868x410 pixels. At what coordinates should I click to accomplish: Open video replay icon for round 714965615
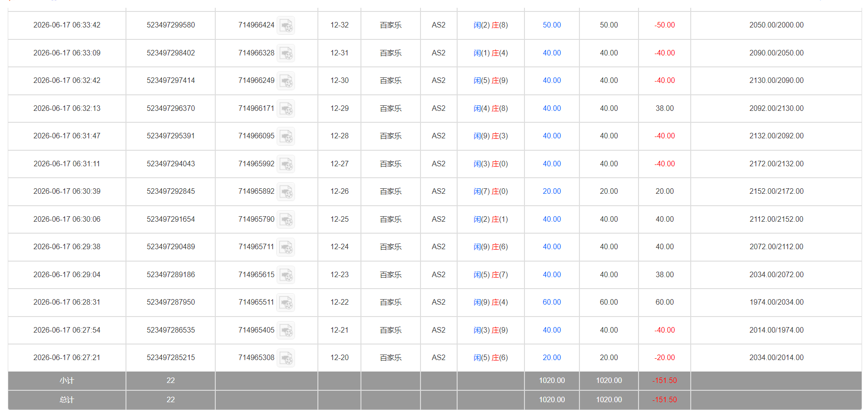tap(286, 275)
